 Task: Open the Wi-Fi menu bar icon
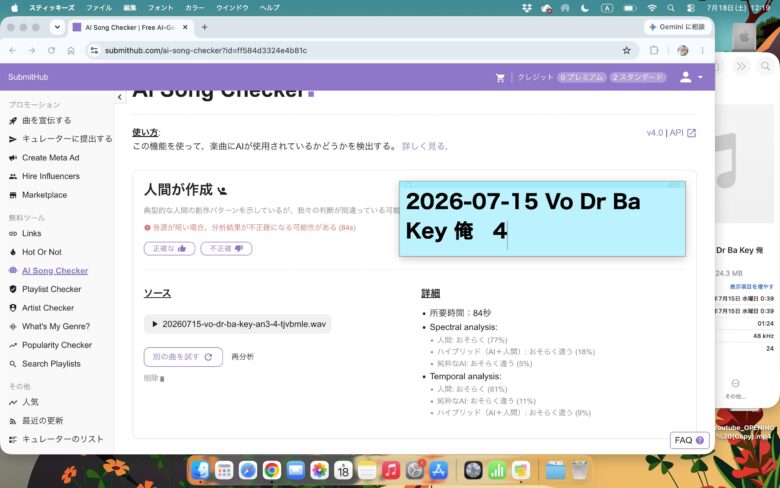652,8
